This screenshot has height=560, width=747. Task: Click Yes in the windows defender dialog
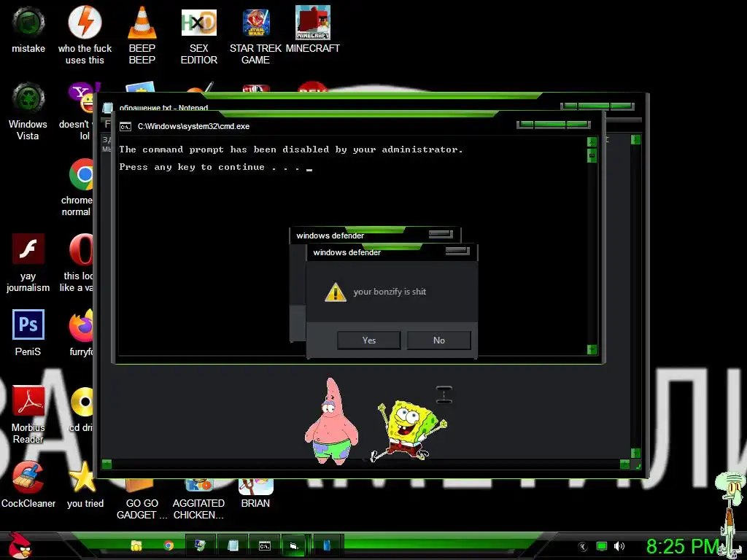coord(368,341)
